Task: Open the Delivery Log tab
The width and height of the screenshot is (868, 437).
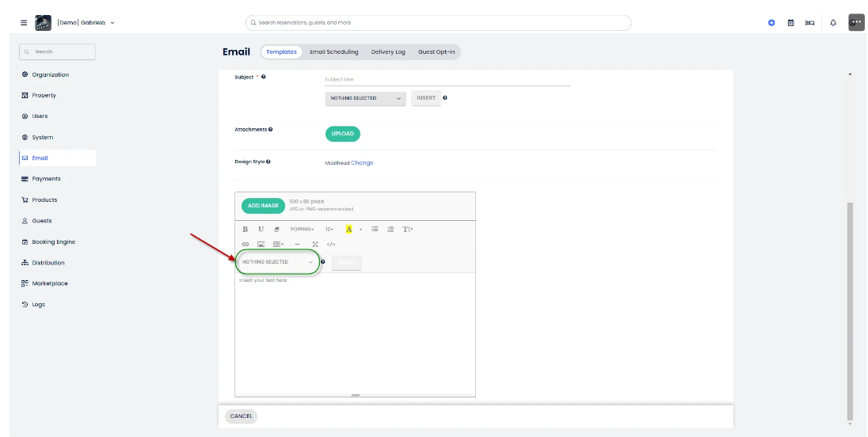Action: [388, 52]
